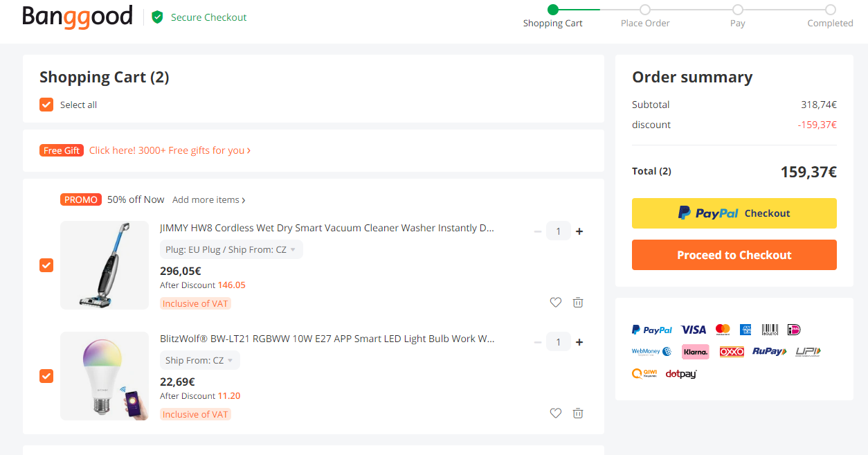Viewport: 868px width, 455px height.
Task: Click the PayPal logo in payment methods
Action: [x=652, y=330]
